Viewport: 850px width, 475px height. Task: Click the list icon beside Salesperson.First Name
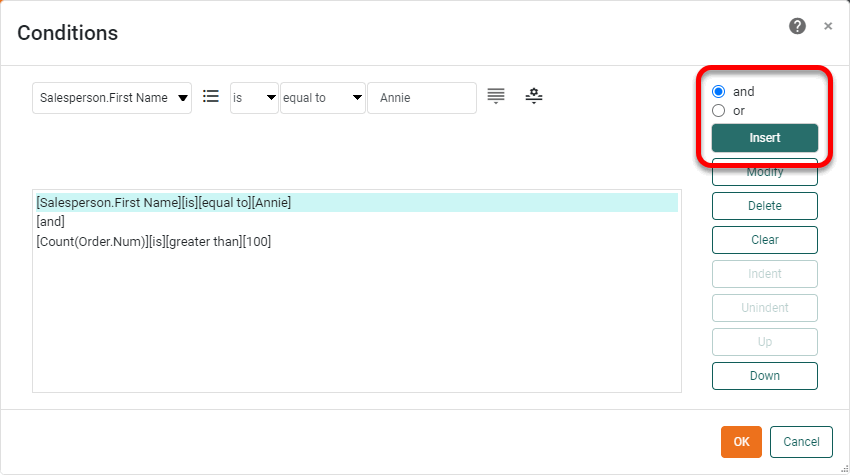point(210,97)
